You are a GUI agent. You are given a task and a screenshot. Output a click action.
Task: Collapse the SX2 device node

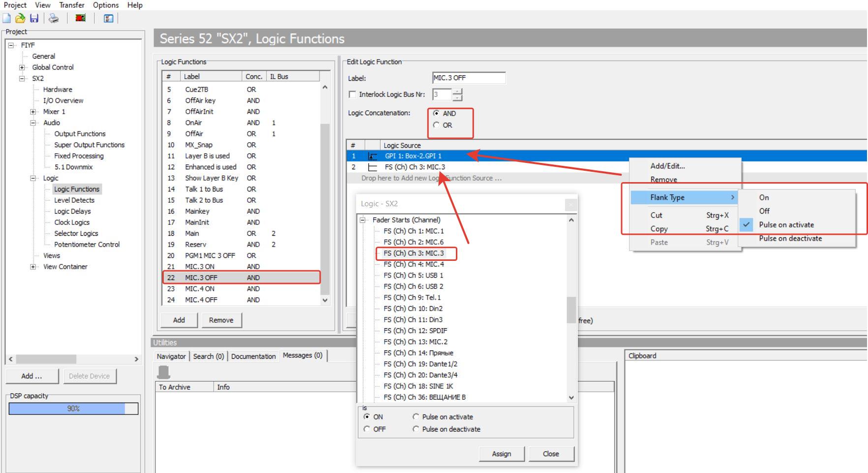pyautogui.click(x=22, y=78)
